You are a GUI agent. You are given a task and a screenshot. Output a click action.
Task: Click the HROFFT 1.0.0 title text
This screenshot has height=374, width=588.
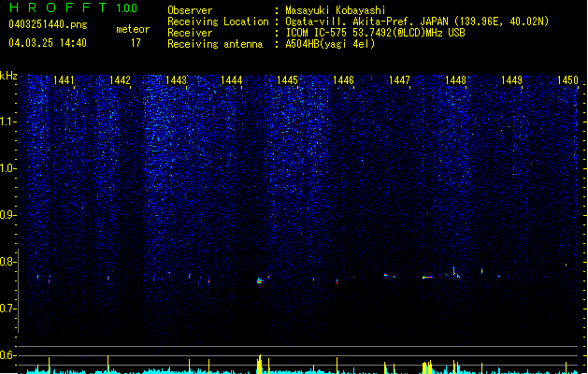point(74,7)
